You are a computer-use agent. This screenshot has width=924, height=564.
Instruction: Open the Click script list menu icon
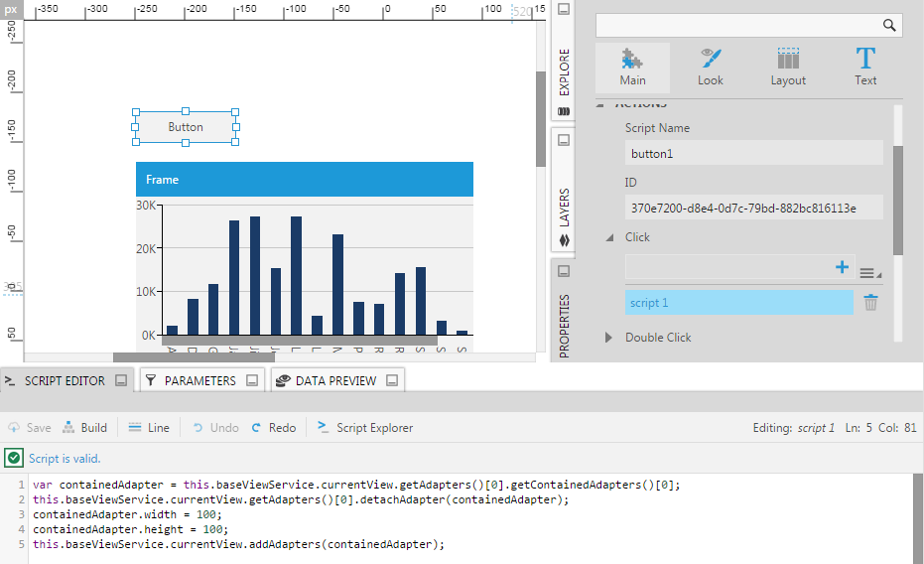(869, 272)
